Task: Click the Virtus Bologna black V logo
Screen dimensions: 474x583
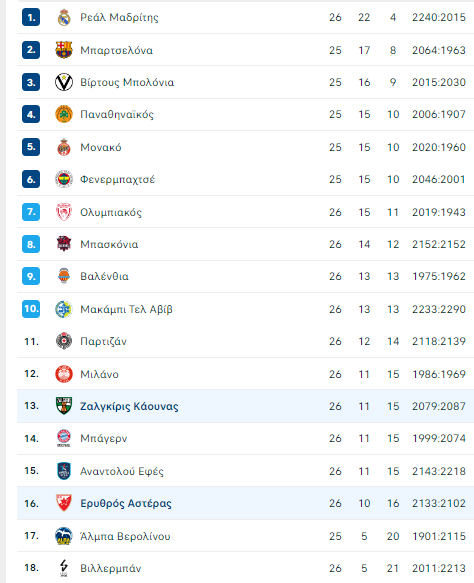Action: (64, 82)
